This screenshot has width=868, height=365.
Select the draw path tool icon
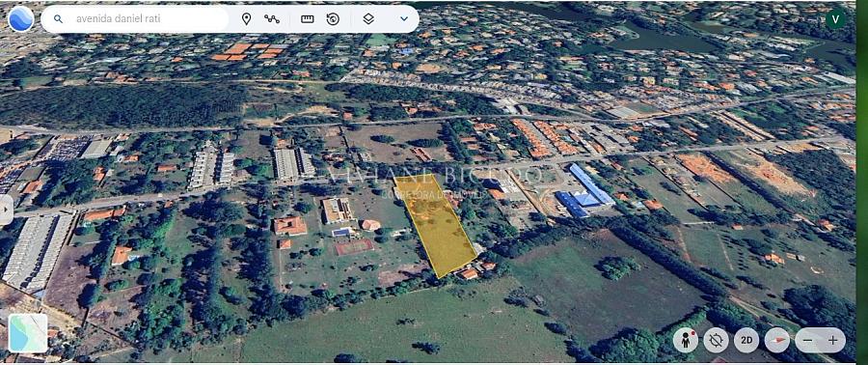(x=272, y=19)
